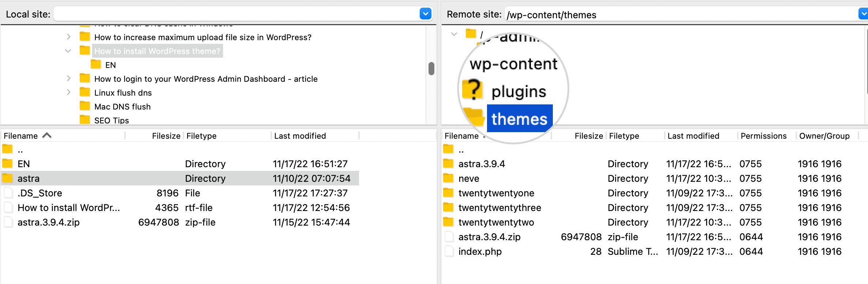Select the EN subfolder in local tree
Image resolution: width=868 pixels, height=284 pixels.
110,65
